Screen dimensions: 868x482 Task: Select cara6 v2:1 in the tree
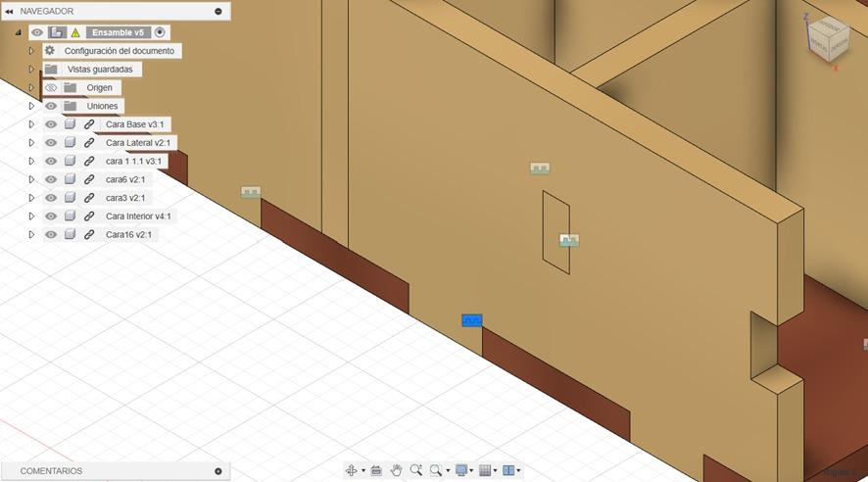tap(125, 179)
